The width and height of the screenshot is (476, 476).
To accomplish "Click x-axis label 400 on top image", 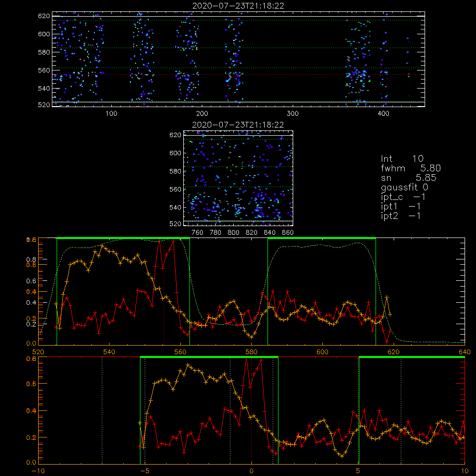I will [383, 114].
